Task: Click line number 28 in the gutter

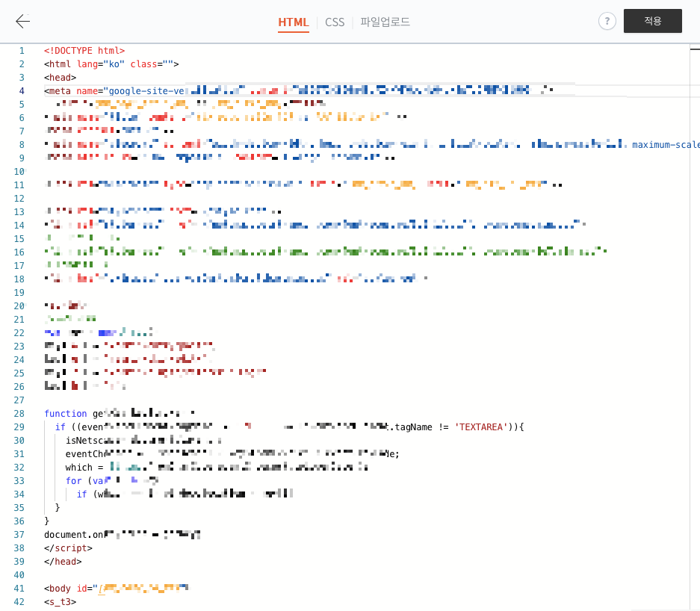Action: point(19,414)
